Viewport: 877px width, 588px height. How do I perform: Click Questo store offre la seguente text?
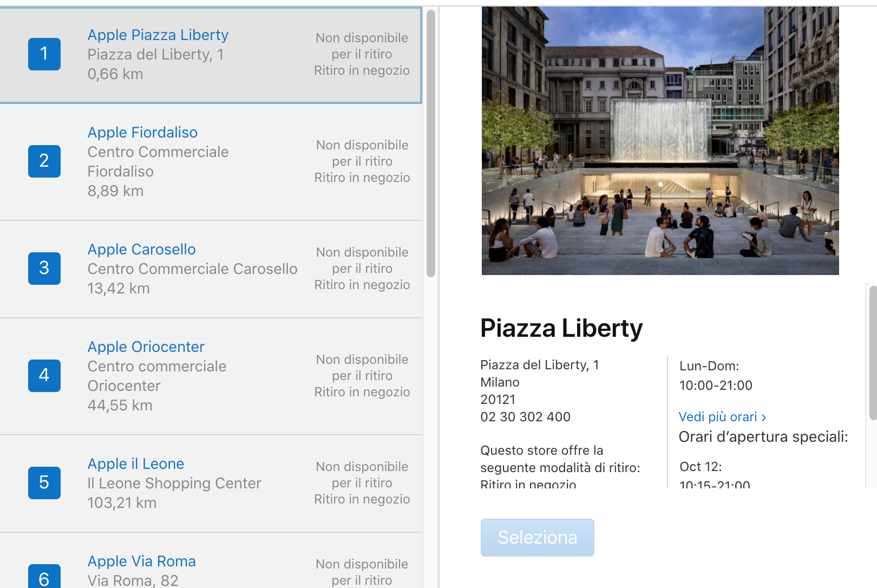click(x=560, y=459)
